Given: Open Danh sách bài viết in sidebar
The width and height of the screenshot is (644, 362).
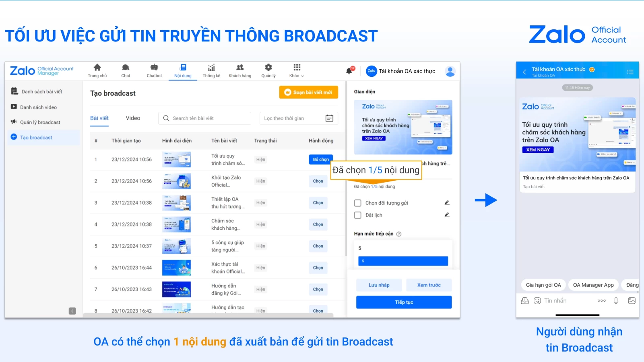Looking at the screenshot, I should tap(43, 92).
